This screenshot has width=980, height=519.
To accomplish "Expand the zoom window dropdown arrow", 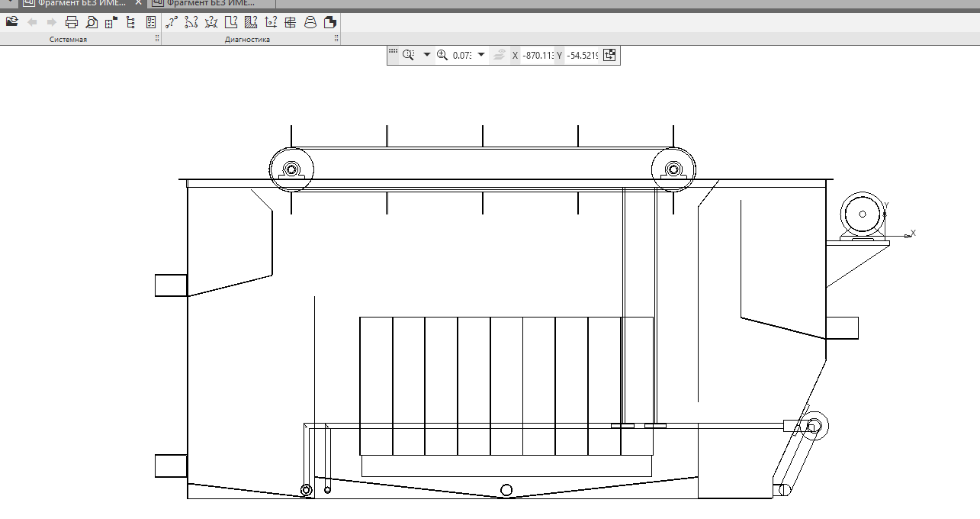I will [x=426, y=55].
